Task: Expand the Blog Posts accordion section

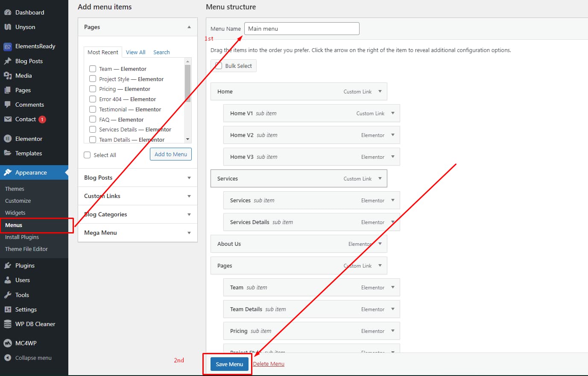Action: point(189,178)
